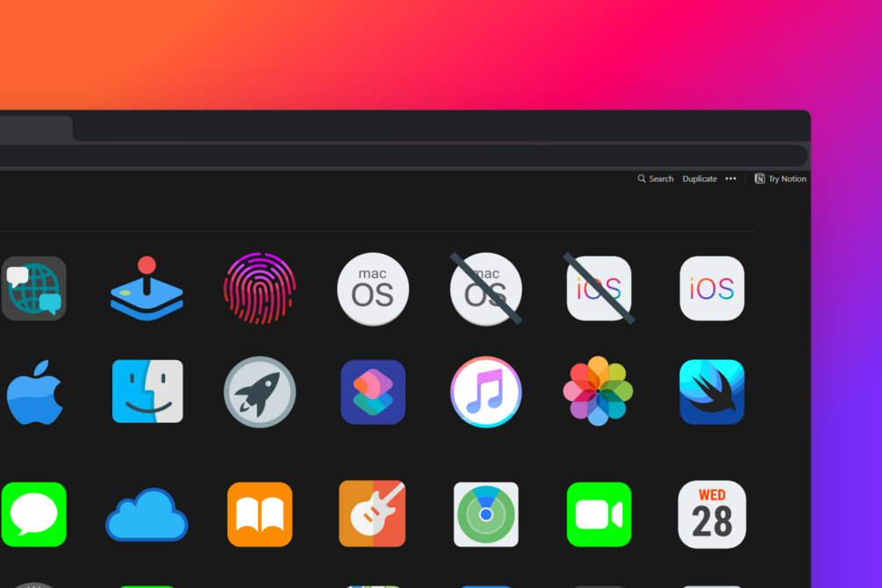The image size is (882, 588).
Task: Click the green Messages bubble icon
Action: [x=33, y=514]
